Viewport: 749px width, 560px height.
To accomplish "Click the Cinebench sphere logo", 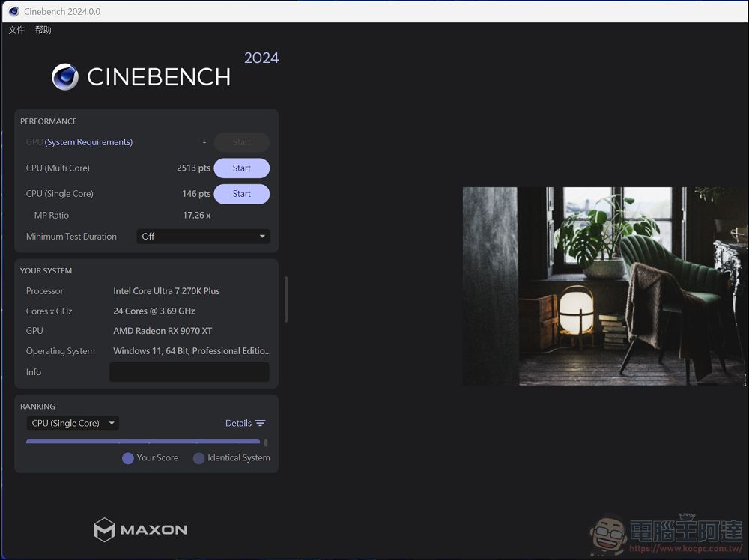I will [x=65, y=76].
